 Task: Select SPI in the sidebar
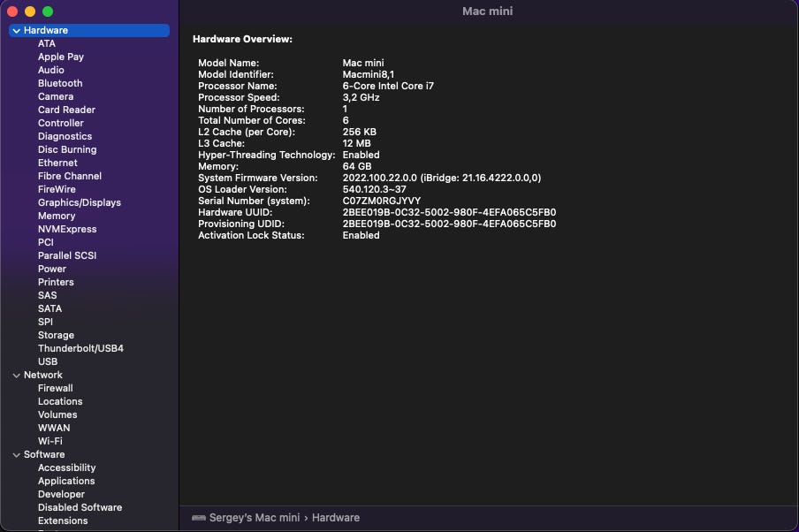45,322
